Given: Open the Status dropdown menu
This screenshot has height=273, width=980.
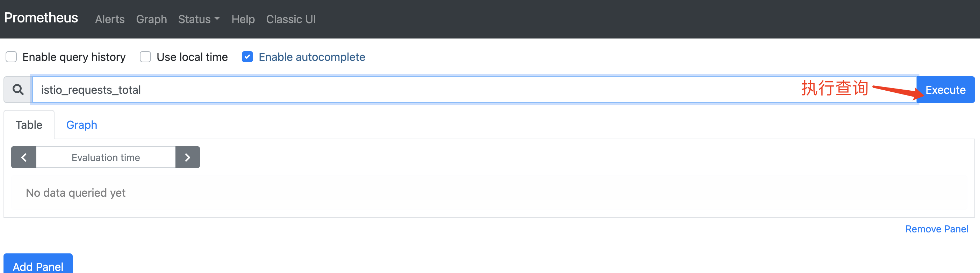Looking at the screenshot, I should tap(199, 19).
